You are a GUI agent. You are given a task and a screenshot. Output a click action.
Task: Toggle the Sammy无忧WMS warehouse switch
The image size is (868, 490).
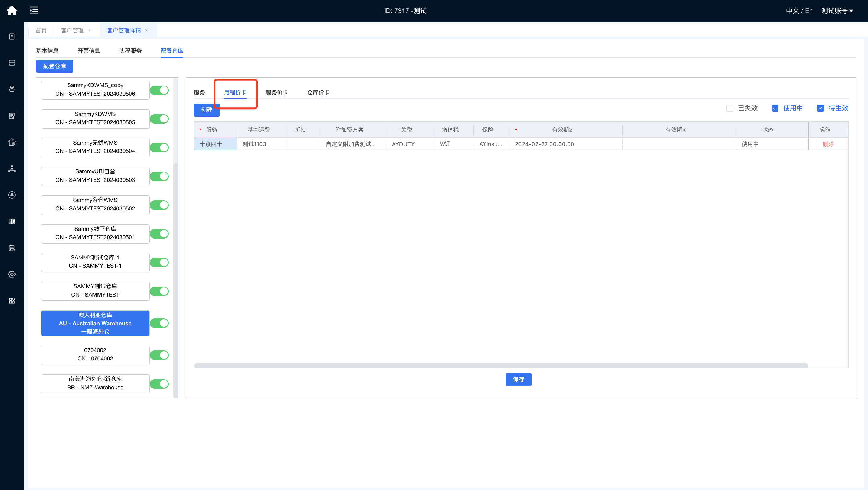(x=159, y=148)
